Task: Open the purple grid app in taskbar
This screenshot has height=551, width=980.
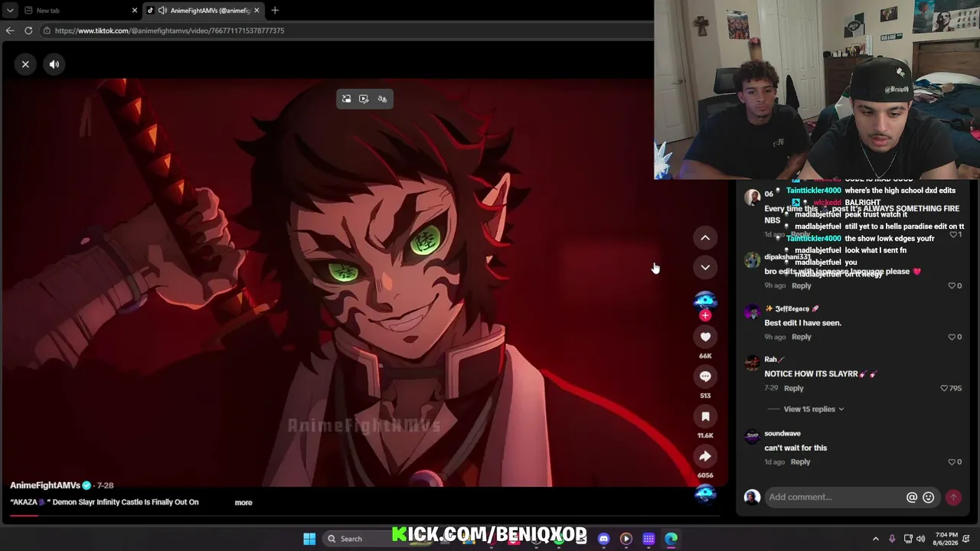Action: tap(648, 539)
